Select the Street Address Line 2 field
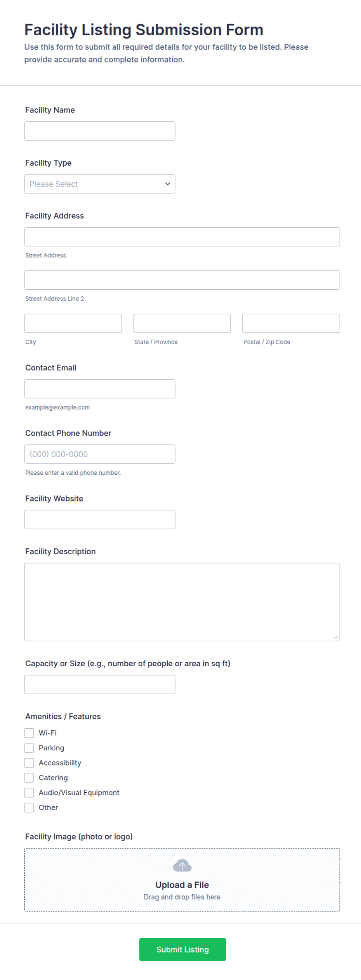The height and width of the screenshot is (980, 361). pyautogui.click(x=182, y=280)
